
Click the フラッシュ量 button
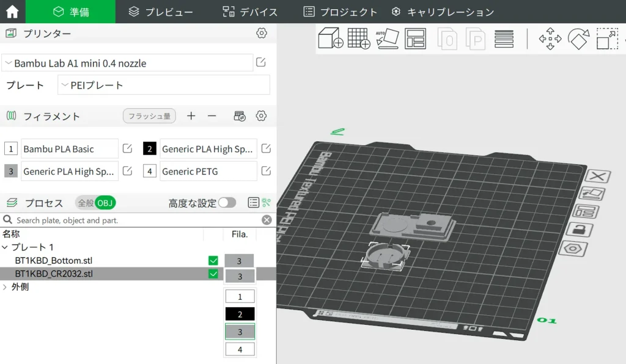[x=149, y=116]
